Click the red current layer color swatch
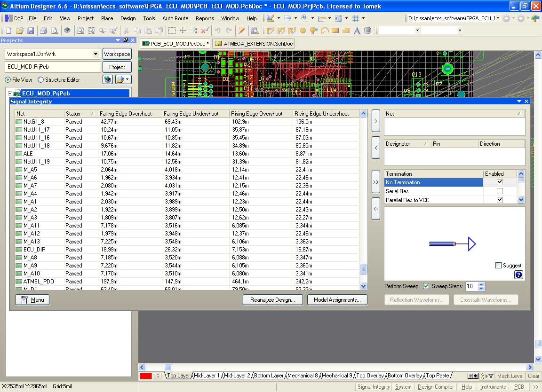 coord(145,376)
